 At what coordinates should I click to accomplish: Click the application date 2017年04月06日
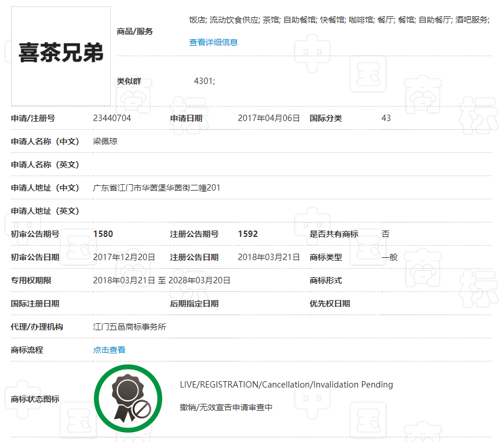pyautogui.click(x=269, y=118)
